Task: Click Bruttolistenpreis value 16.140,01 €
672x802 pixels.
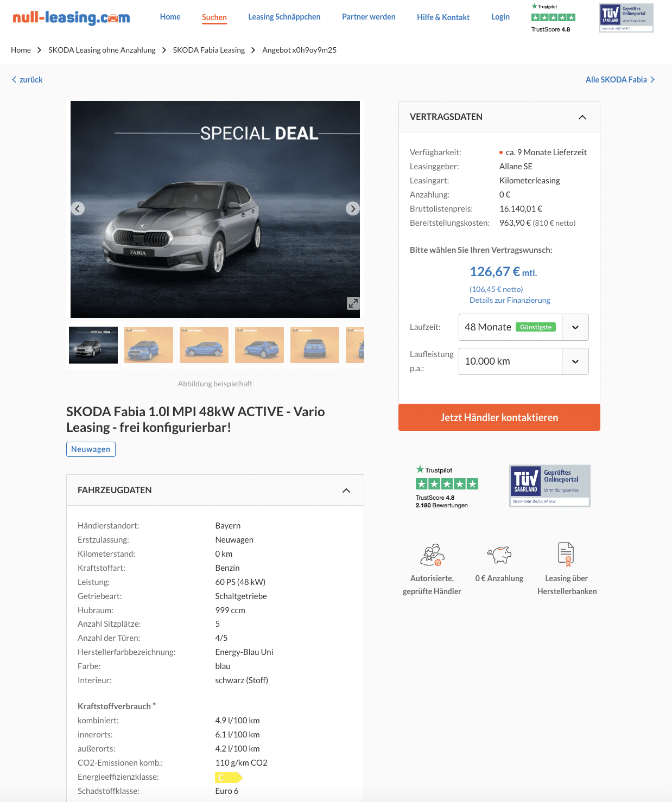Action: point(521,209)
